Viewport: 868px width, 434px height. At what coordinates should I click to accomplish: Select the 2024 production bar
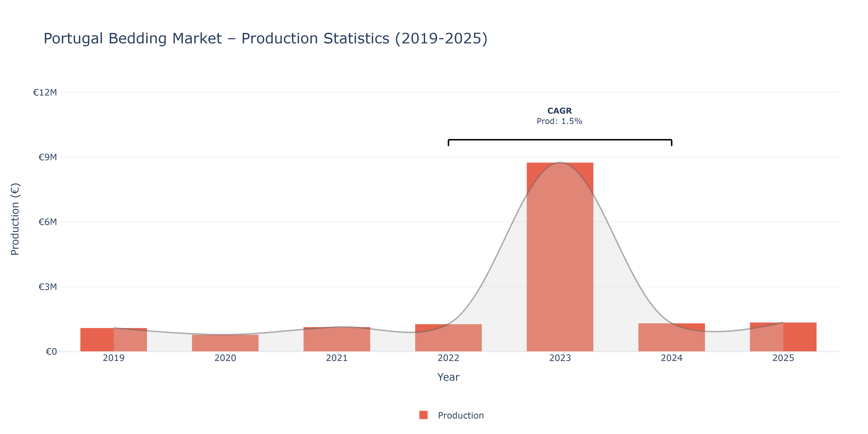pos(672,337)
